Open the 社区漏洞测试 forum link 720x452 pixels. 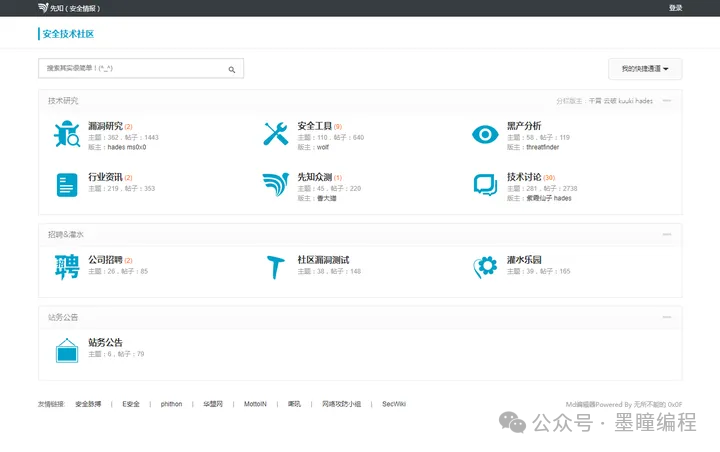323,260
